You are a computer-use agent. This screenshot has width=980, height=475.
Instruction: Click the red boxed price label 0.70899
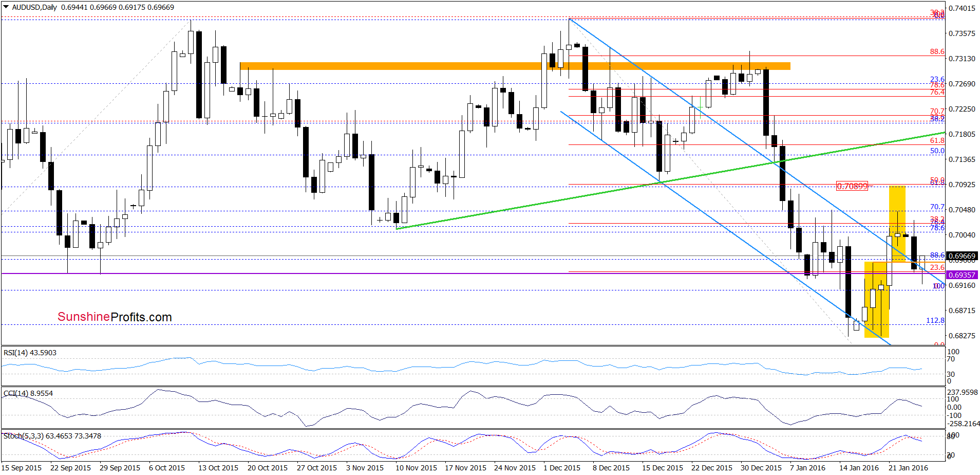pyautogui.click(x=852, y=186)
